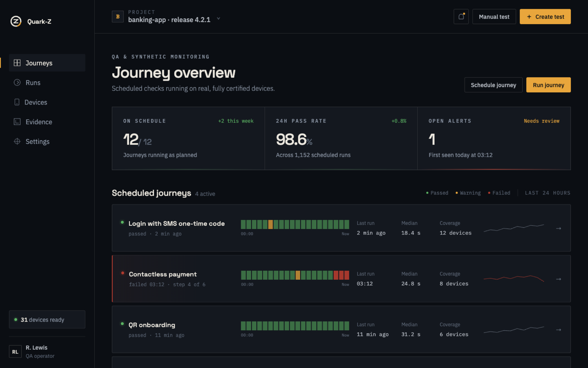Click the Evidence icon in sidebar
Viewport: 588px width, 368px height.
17,122
